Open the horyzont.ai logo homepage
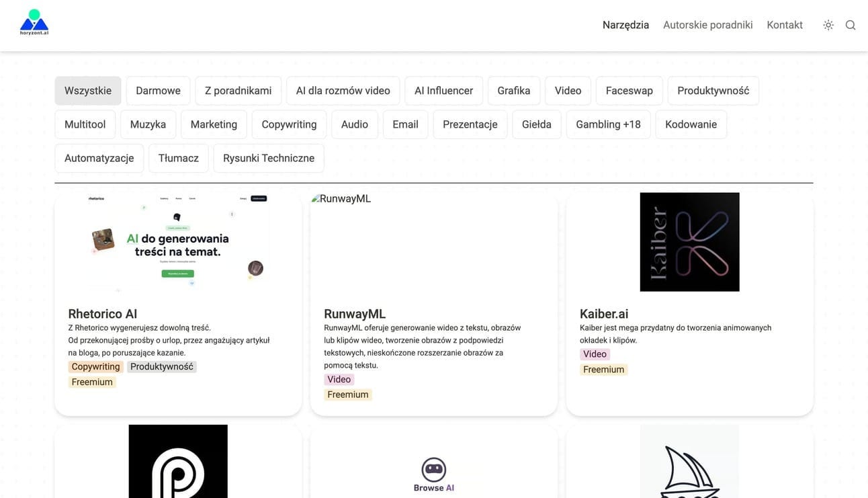The width and height of the screenshot is (868, 498). point(34,23)
